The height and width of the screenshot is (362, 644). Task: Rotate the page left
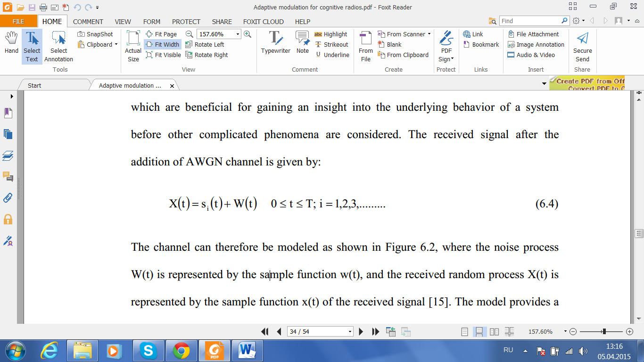(x=205, y=44)
